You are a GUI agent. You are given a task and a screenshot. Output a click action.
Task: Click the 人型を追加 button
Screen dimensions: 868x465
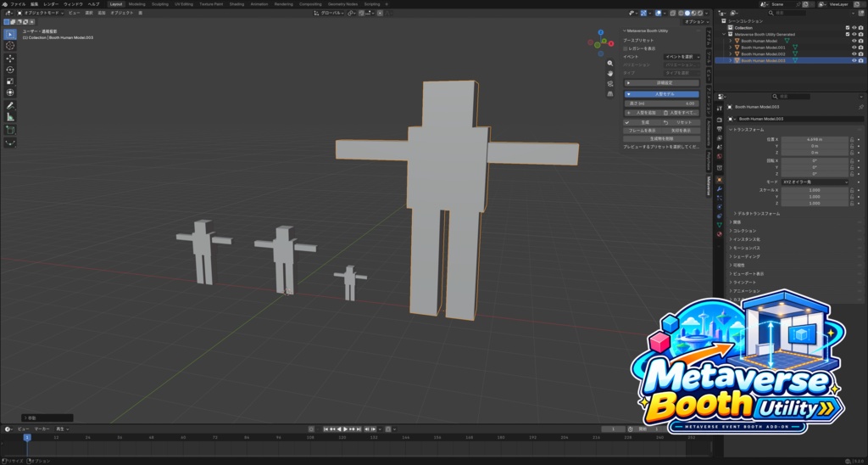[642, 113]
